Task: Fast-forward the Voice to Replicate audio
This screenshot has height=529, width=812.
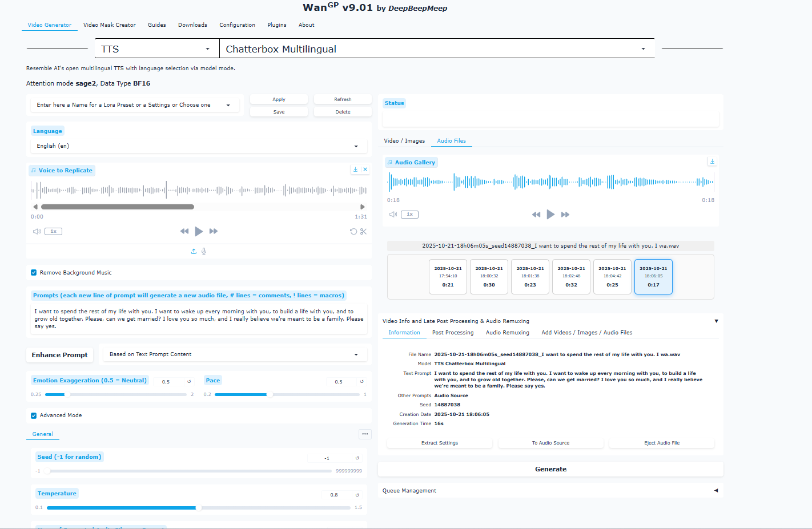Action: (214, 231)
